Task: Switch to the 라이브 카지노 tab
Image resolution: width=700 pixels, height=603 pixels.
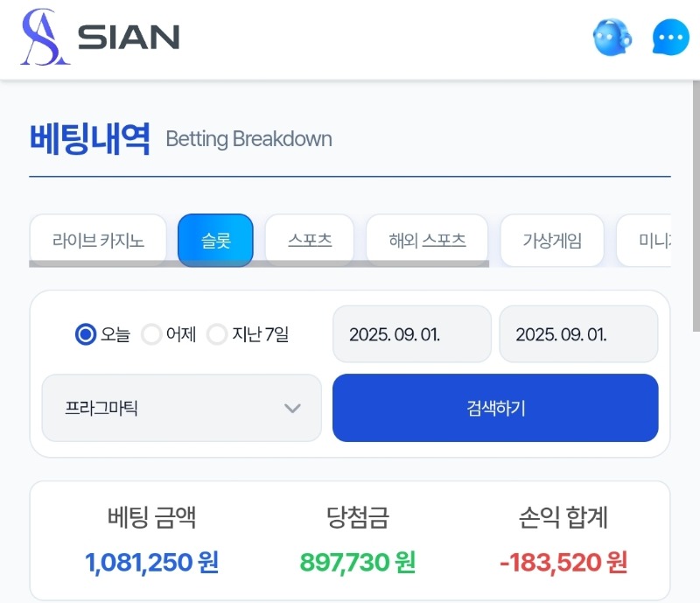Action: click(98, 241)
